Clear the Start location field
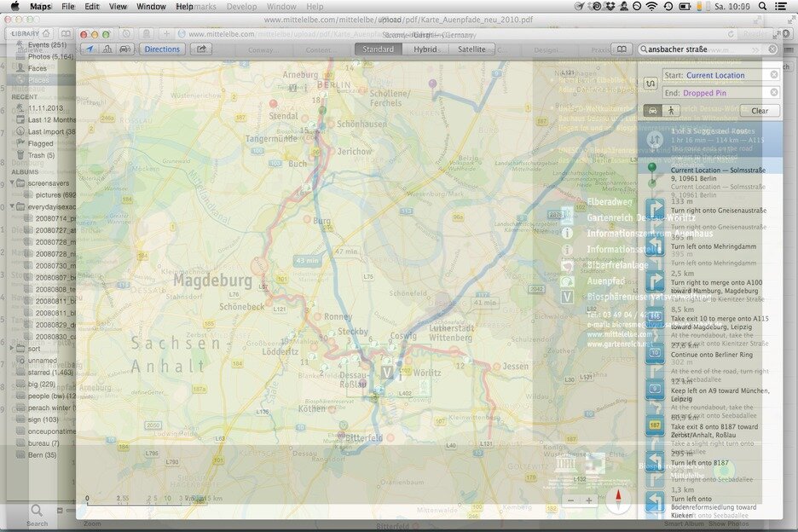 pos(774,75)
